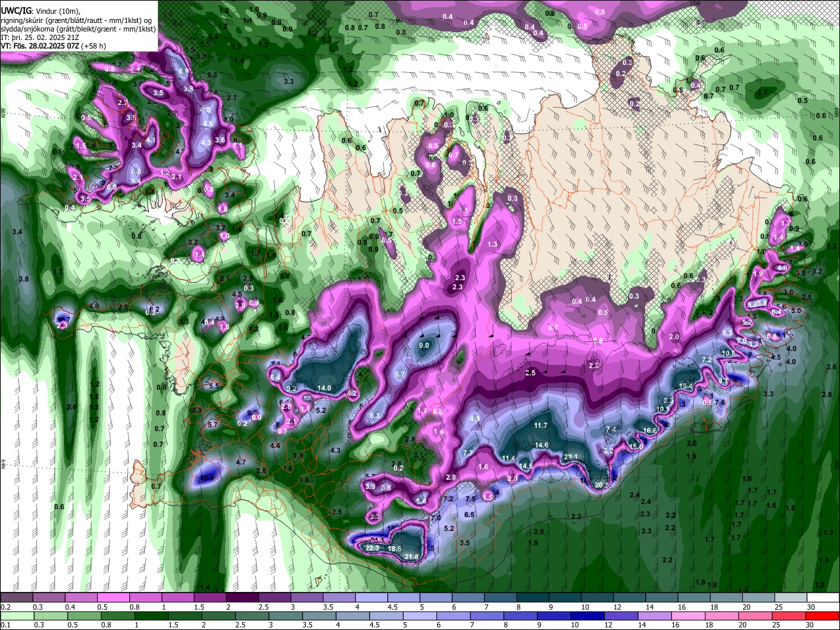Click the 3.8 value at the far west edge
The width and height of the screenshot is (840, 630).
click(x=24, y=280)
